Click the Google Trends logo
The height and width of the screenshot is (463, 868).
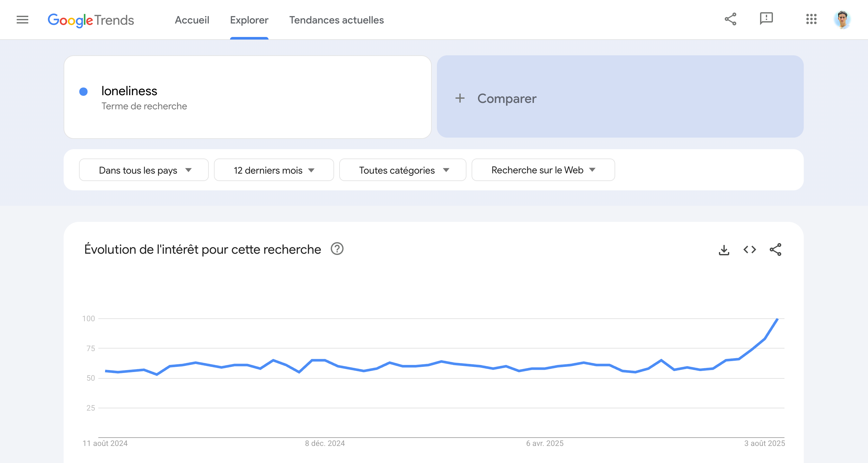coord(91,20)
